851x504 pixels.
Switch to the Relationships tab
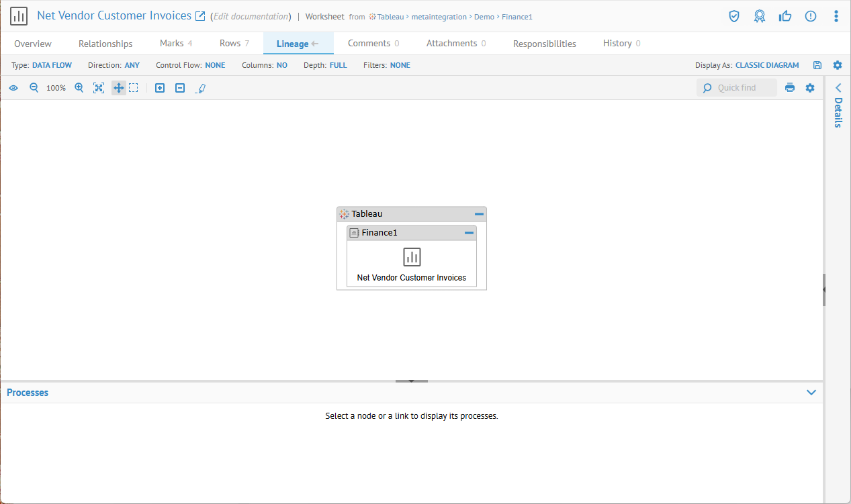click(x=105, y=44)
